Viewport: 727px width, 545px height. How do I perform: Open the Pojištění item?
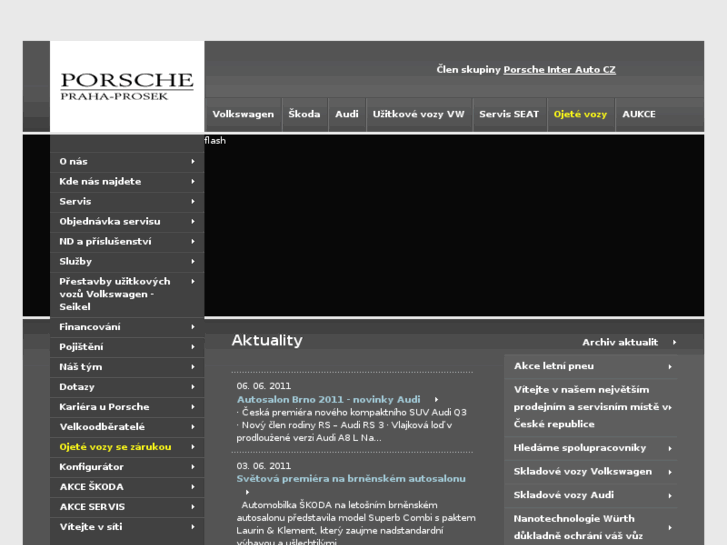tap(127, 347)
